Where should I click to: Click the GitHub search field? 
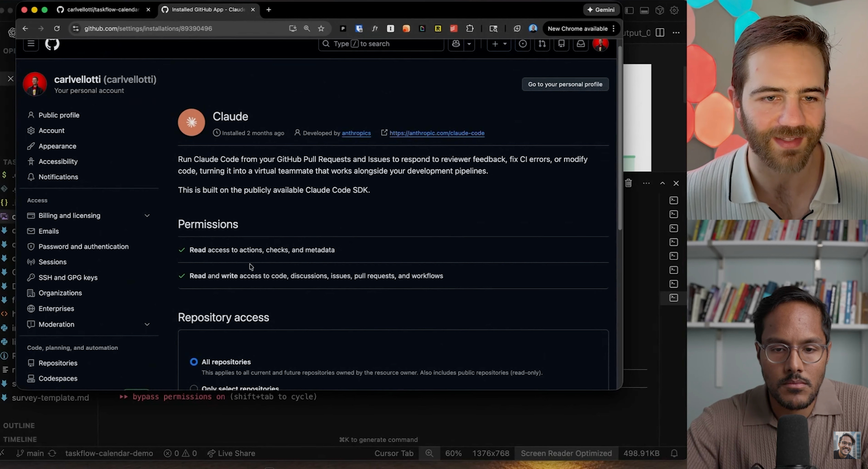tap(381, 44)
